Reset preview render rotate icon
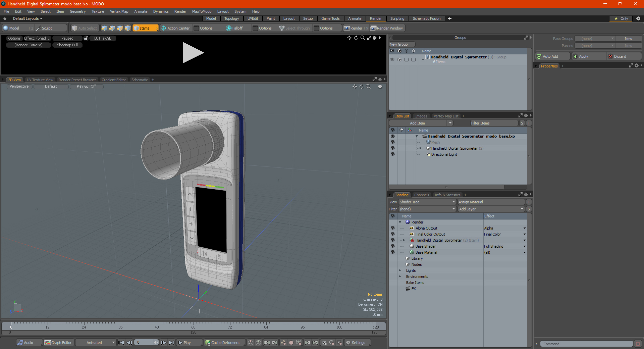This screenshot has height=349, width=644. click(356, 38)
